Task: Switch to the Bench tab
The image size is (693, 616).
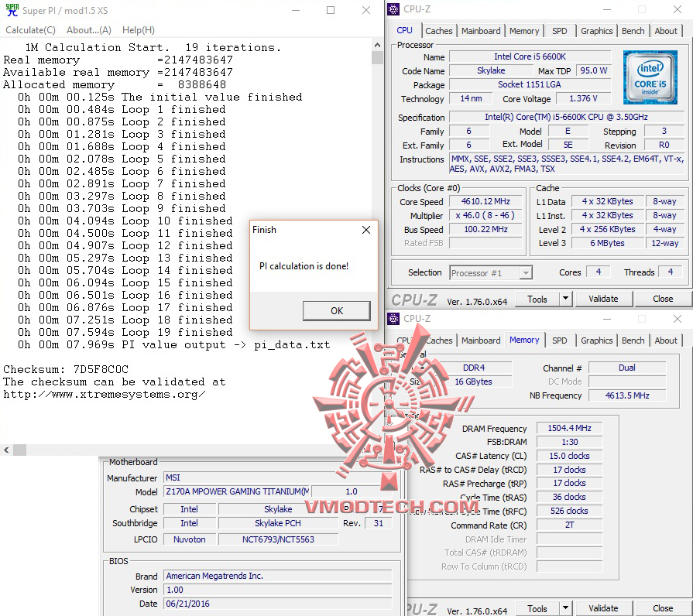Action: click(633, 30)
